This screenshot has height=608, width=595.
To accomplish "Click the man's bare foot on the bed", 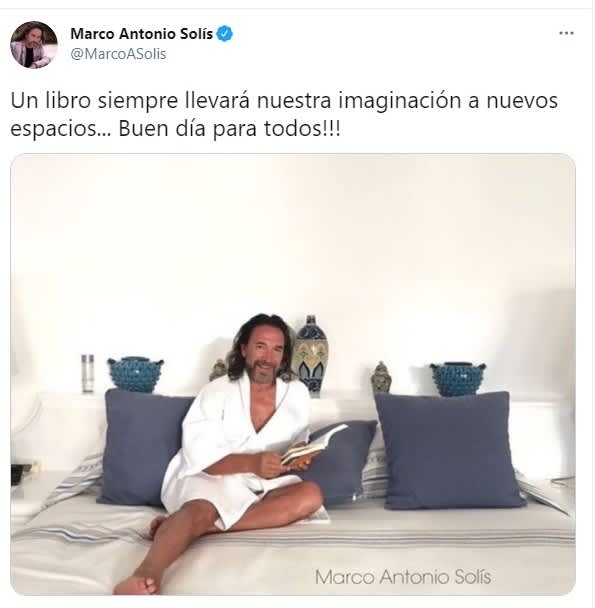I will [137, 583].
